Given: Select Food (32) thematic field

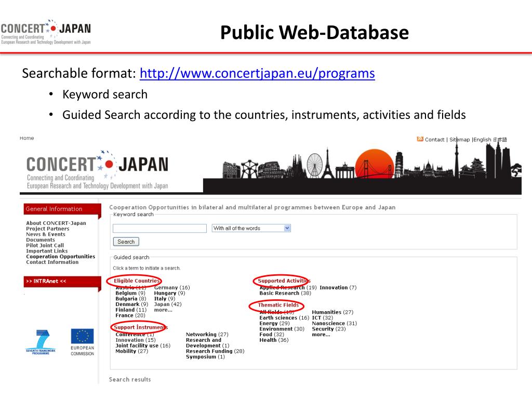Looking at the screenshot, I should [272, 335].
